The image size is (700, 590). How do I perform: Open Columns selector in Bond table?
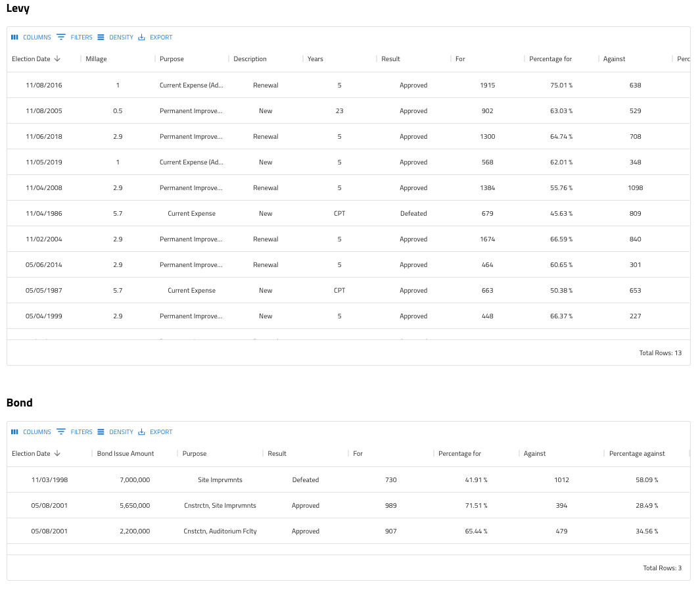click(x=31, y=432)
